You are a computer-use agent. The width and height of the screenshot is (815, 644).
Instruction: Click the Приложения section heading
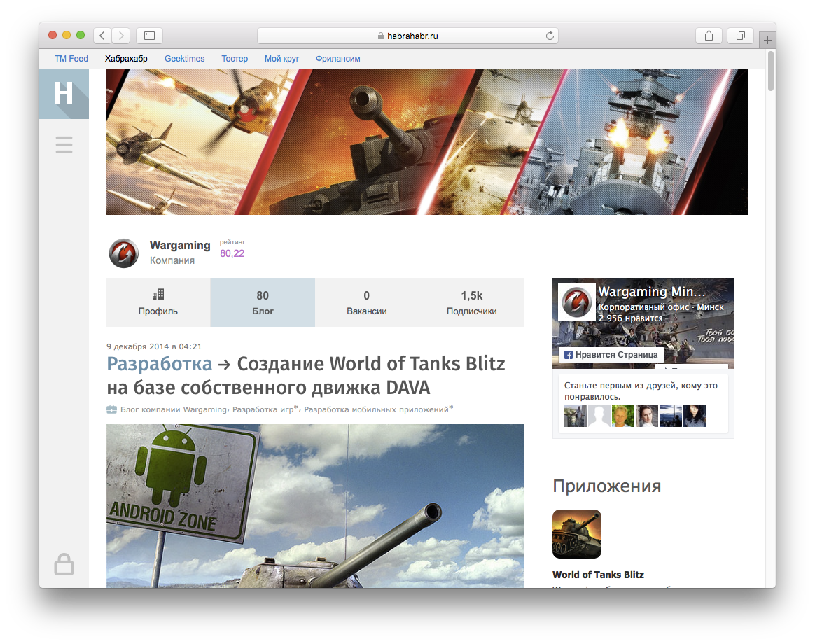tap(607, 486)
